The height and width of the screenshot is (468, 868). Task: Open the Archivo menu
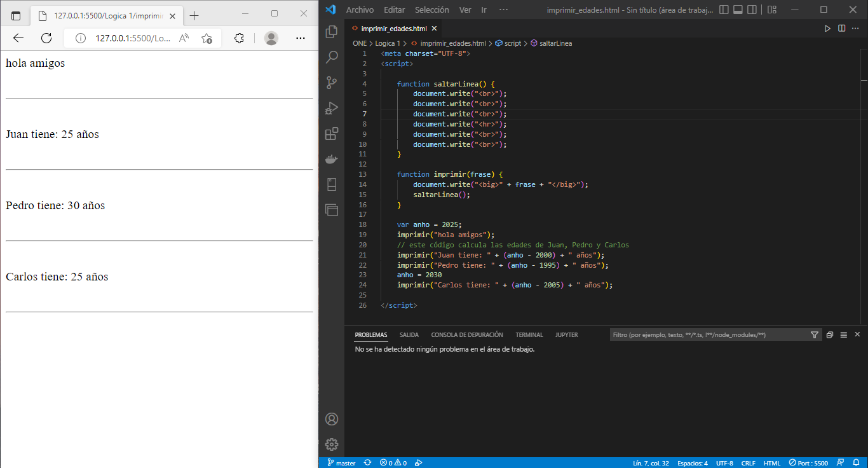360,10
